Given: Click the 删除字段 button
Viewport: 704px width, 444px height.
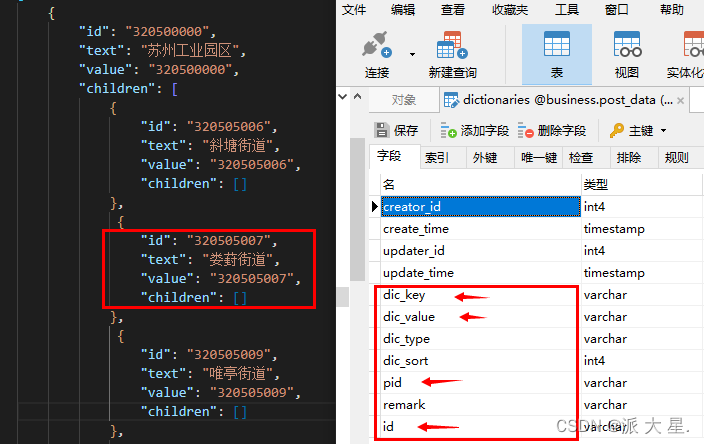Looking at the screenshot, I should 552,130.
